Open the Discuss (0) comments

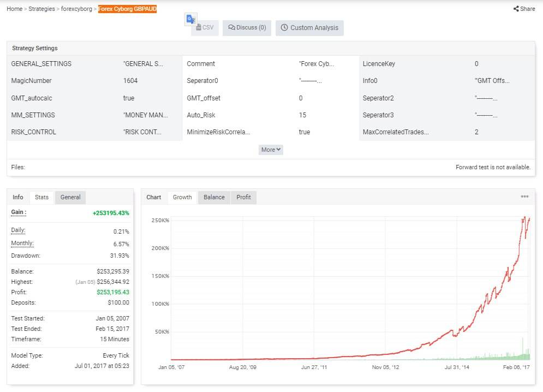[x=247, y=28]
